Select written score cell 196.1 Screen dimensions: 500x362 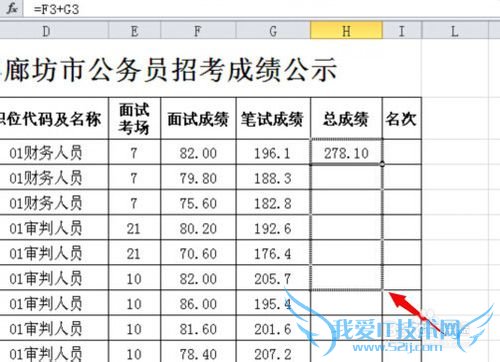click(273, 152)
